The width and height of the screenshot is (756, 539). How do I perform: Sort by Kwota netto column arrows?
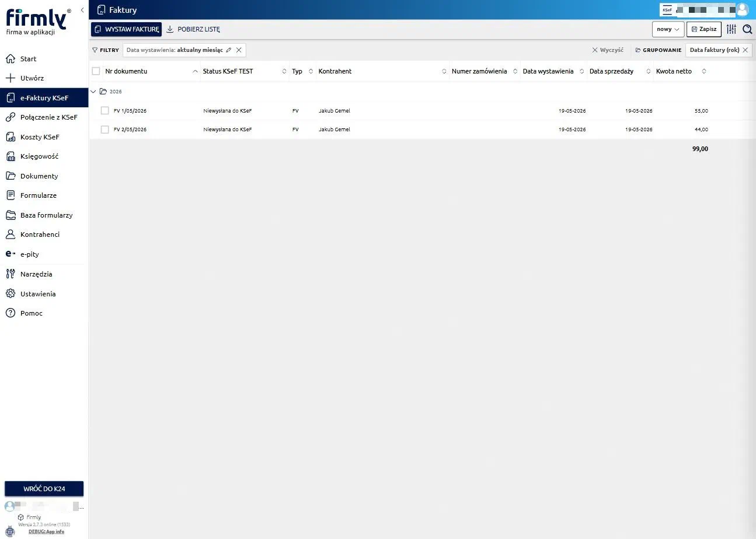703,71
